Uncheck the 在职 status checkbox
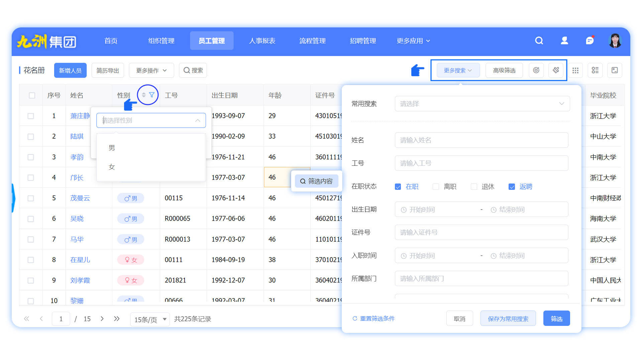Viewport: 642px width, 364px height. [398, 187]
